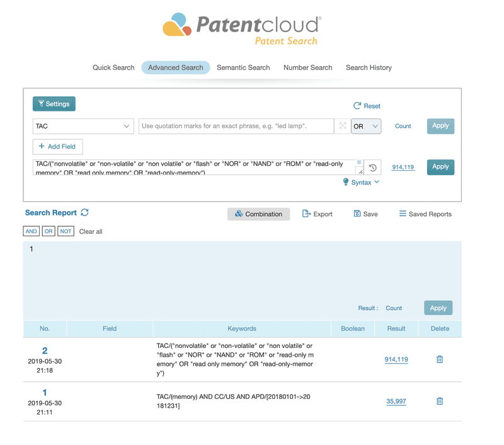Viewport: 504px width, 445px height.
Task: Click the 2019-05-30 21:11 timestamp
Action: 45,408
